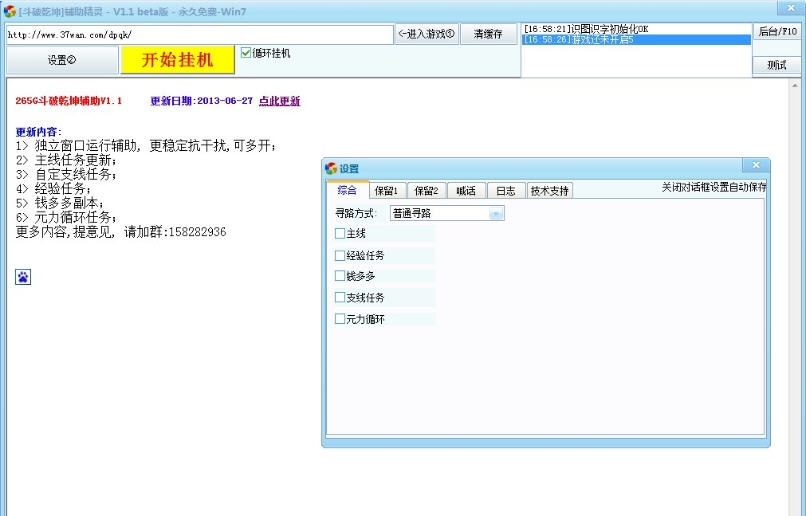Click line 6 元力循环任务

pos(66,217)
